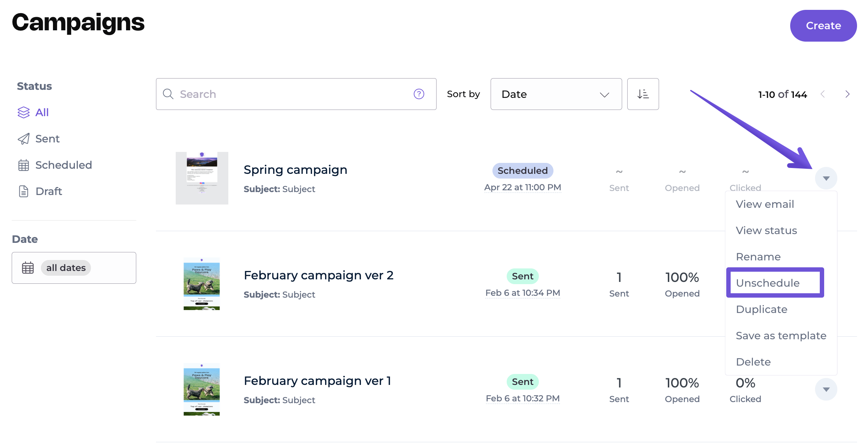Click the Create button

823,26
